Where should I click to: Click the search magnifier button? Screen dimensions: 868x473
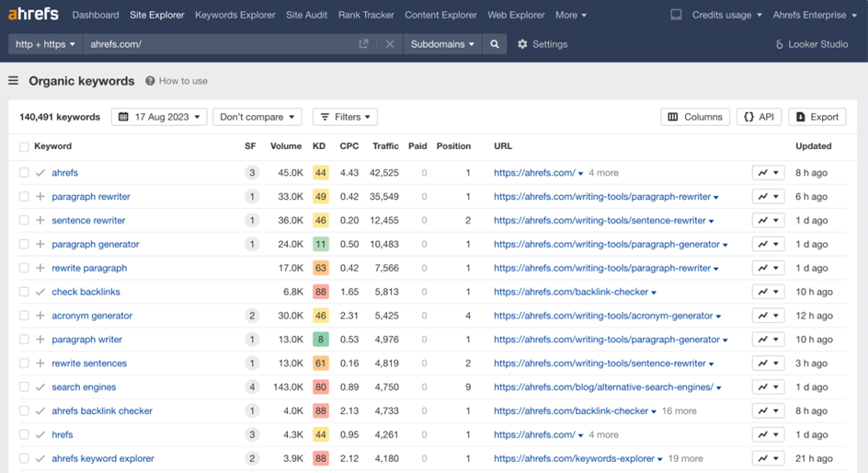pyautogui.click(x=495, y=44)
